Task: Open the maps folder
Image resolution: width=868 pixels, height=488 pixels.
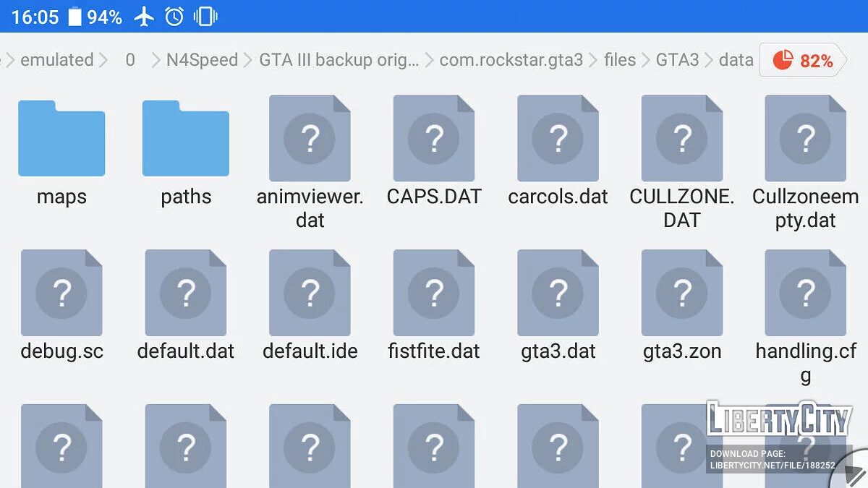Action: click(61, 139)
